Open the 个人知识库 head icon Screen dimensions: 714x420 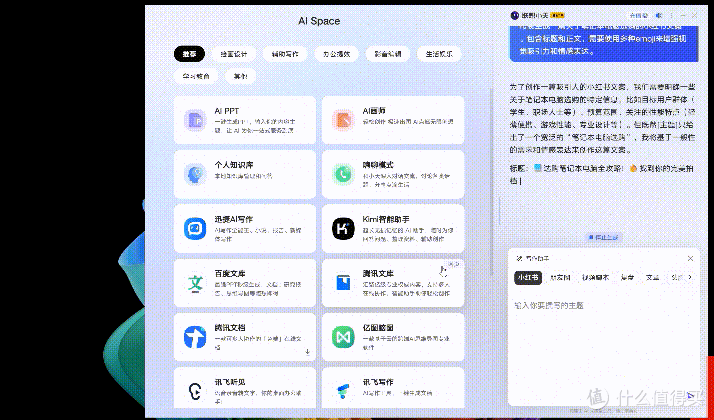(195, 174)
